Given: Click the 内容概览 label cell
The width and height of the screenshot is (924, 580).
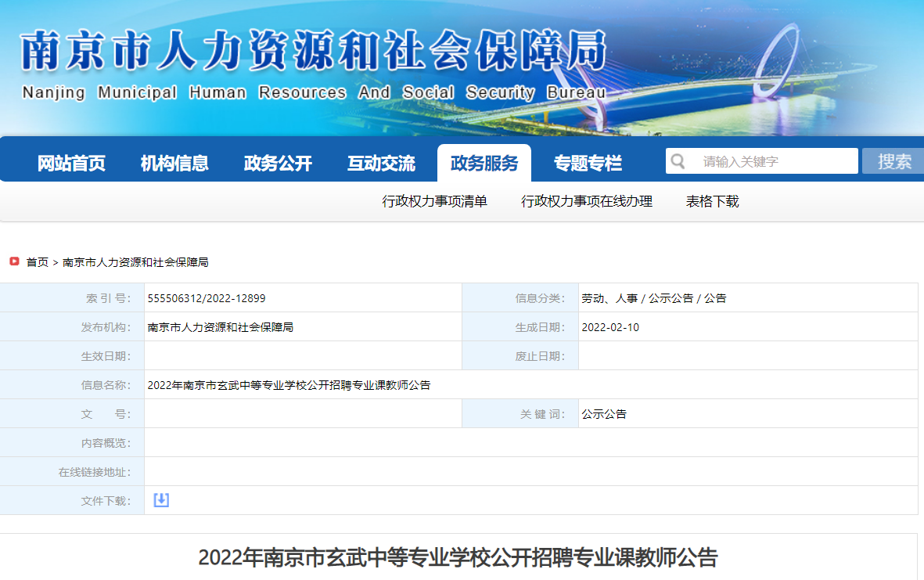Looking at the screenshot, I should pos(72,443).
